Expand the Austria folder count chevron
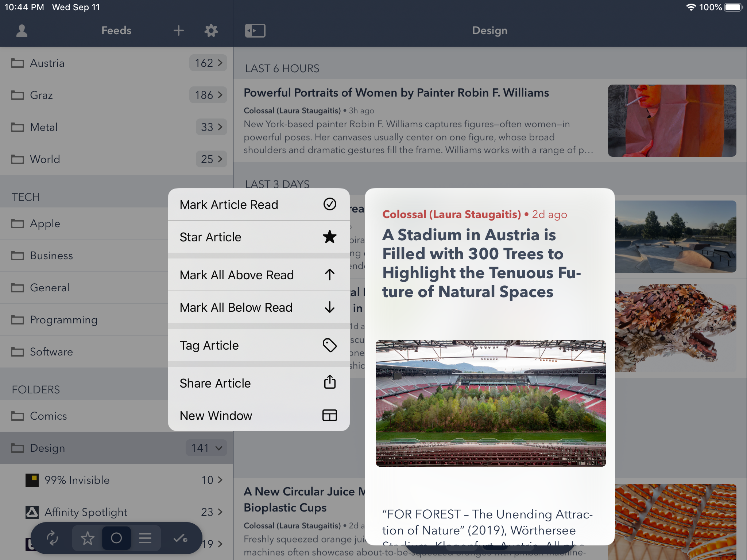The width and height of the screenshot is (747, 560). coord(220,63)
